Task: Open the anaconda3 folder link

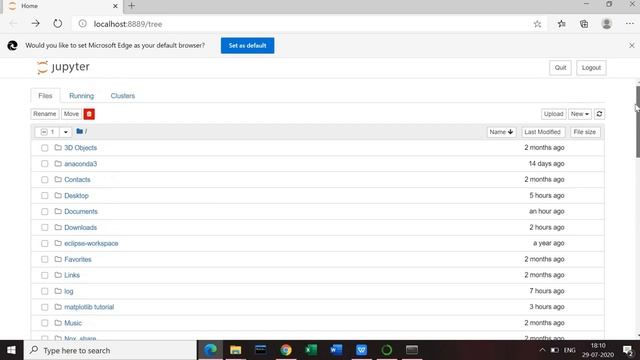Action: point(80,164)
